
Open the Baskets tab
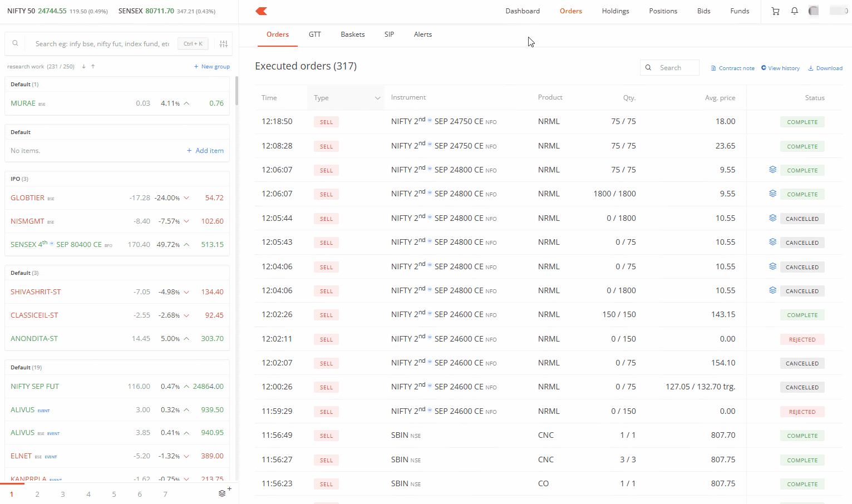(353, 34)
